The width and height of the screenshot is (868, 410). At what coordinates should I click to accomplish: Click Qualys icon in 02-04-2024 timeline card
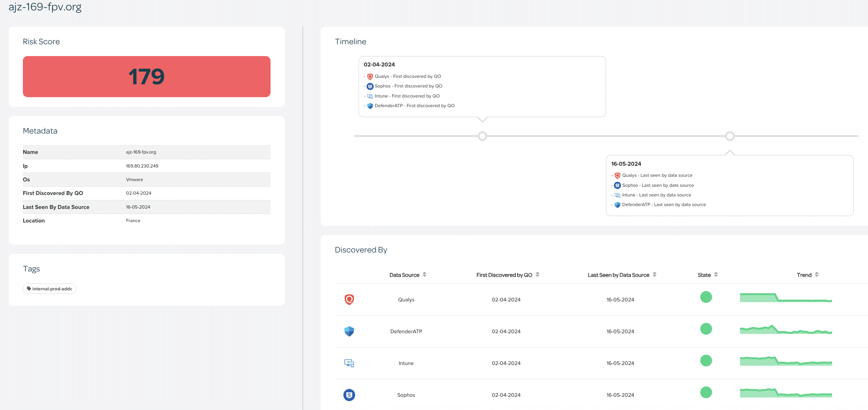(x=370, y=76)
